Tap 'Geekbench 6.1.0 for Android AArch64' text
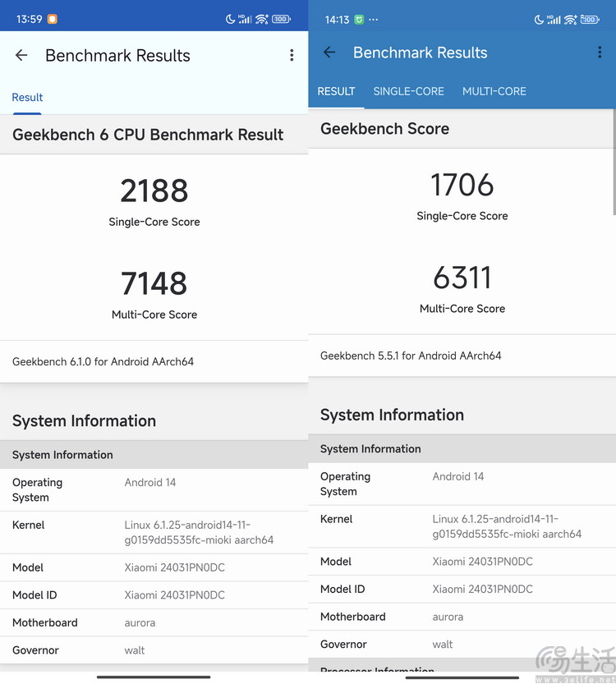This screenshot has height=684, width=616. (103, 361)
